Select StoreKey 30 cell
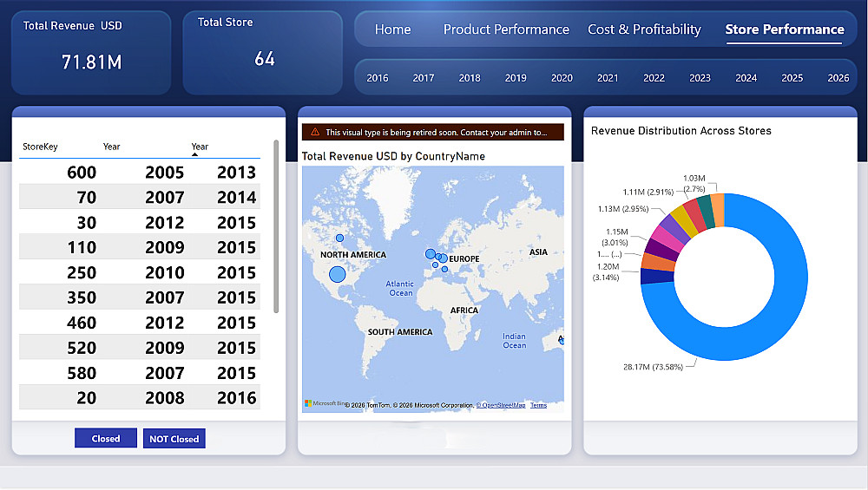 pos(86,222)
